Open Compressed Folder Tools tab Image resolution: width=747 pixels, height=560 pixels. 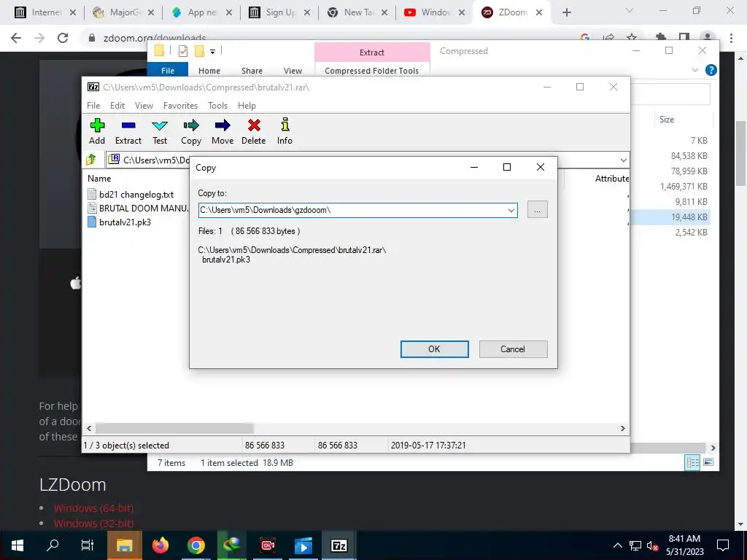pyautogui.click(x=371, y=71)
